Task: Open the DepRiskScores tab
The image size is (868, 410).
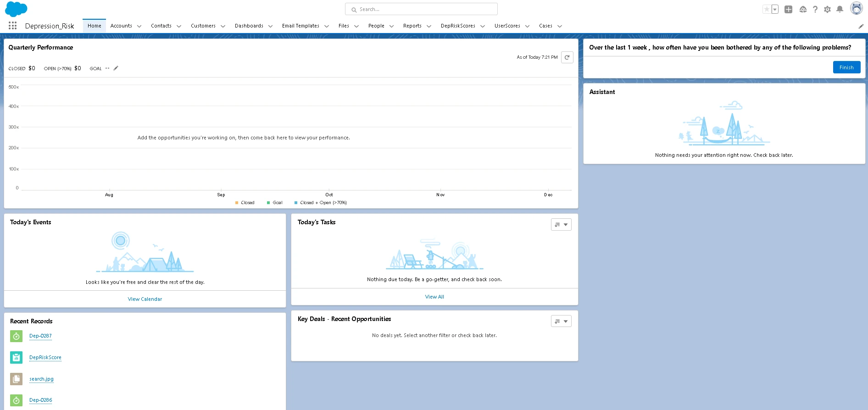Action: click(x=458, y=26)
